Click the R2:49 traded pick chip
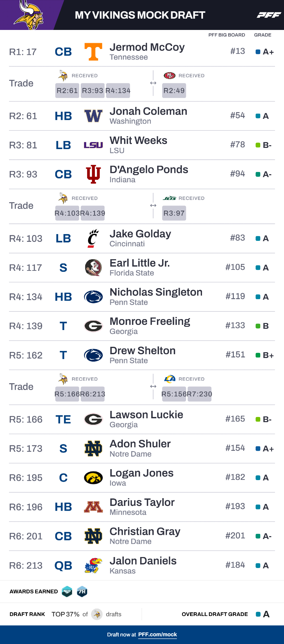This screenshot has width=284, height=644. 174,90
